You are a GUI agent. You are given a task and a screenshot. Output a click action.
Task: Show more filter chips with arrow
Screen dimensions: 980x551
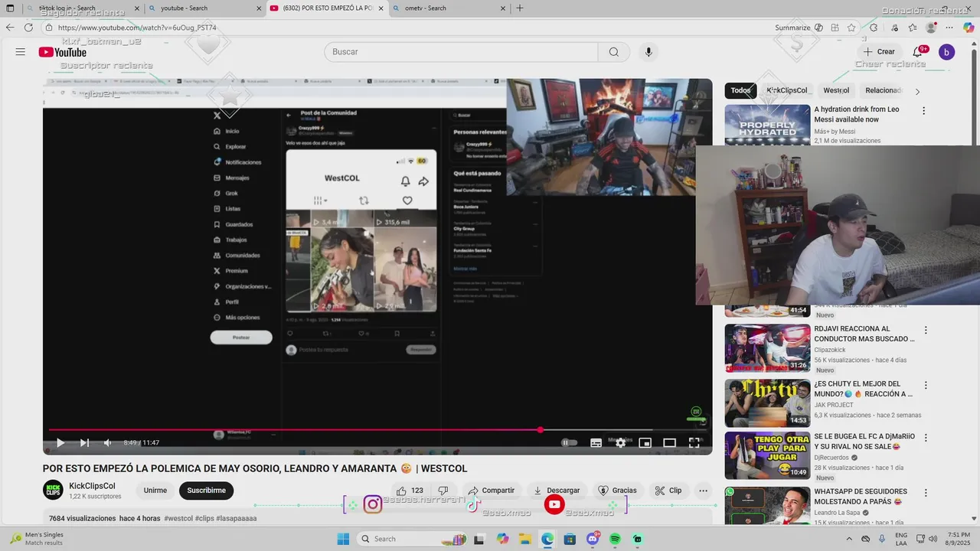pyautogui.click(x=917, y=91)
